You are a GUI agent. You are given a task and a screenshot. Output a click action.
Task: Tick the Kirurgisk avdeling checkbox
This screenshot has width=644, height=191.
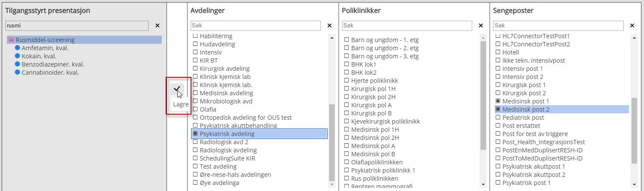point(195,69)
